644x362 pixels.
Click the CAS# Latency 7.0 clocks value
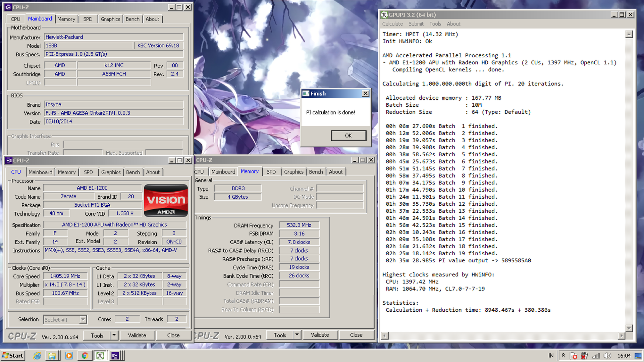point(299,242)
